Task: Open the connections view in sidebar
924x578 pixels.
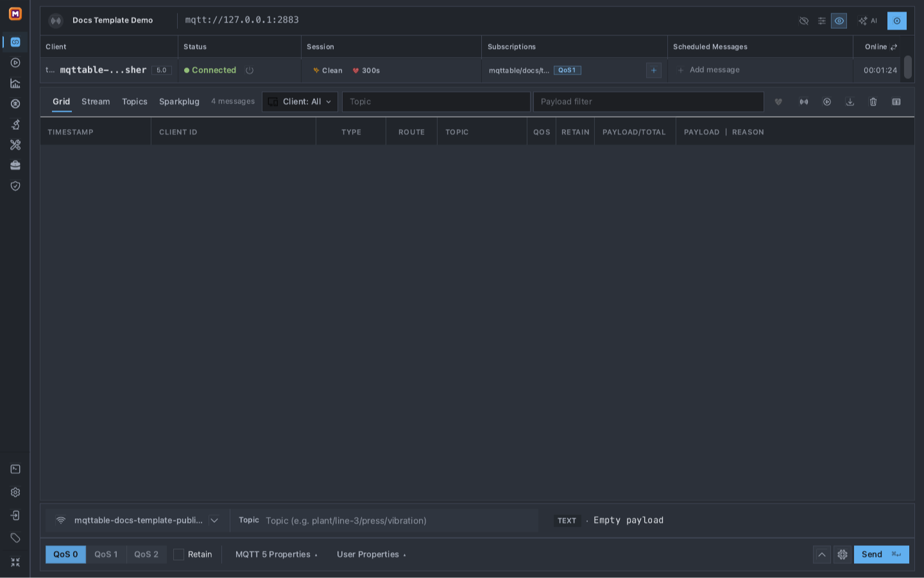Action: [x=15, y=42]
